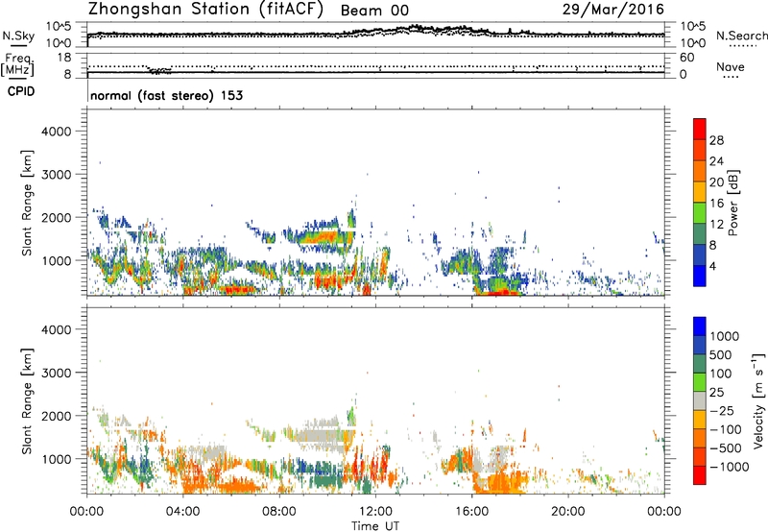Click the '2000' tick in the power panel
The image size is (768, 532).
tap(57, 217)
